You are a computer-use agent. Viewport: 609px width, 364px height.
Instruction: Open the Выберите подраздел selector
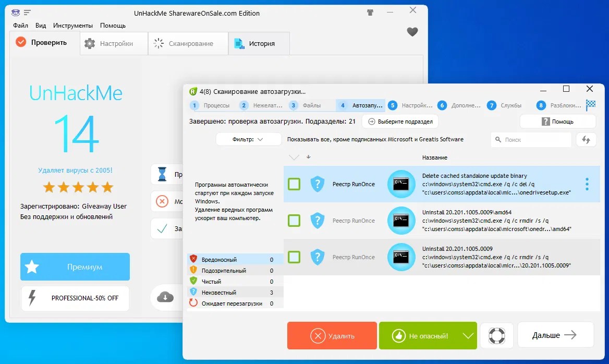(x=399, y=121)
